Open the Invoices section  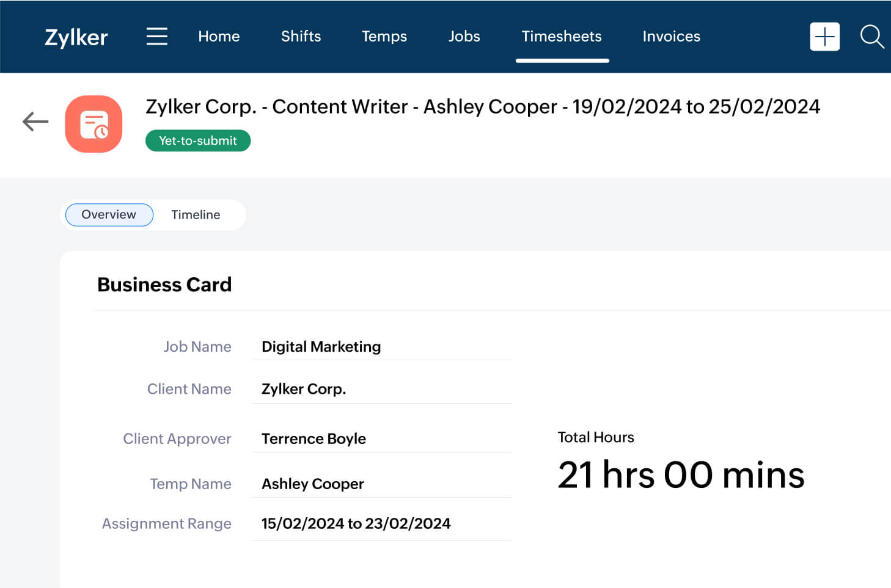coord(671,37)
